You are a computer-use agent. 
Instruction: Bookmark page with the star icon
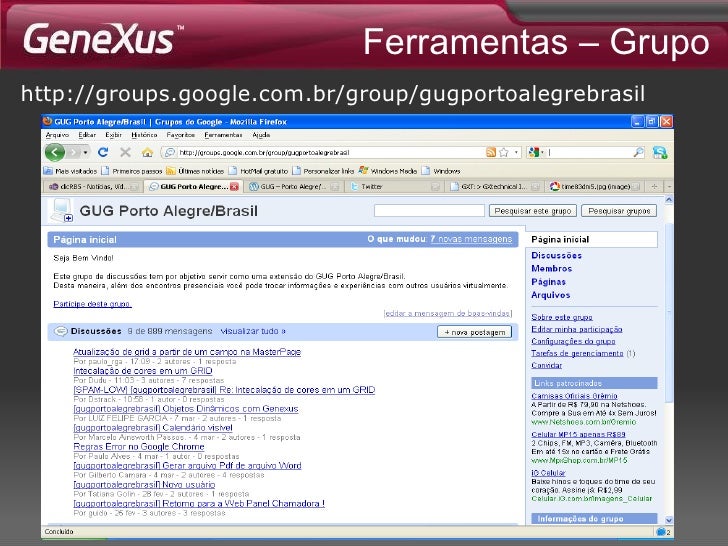pyautogui.click(x=504, y=152)
